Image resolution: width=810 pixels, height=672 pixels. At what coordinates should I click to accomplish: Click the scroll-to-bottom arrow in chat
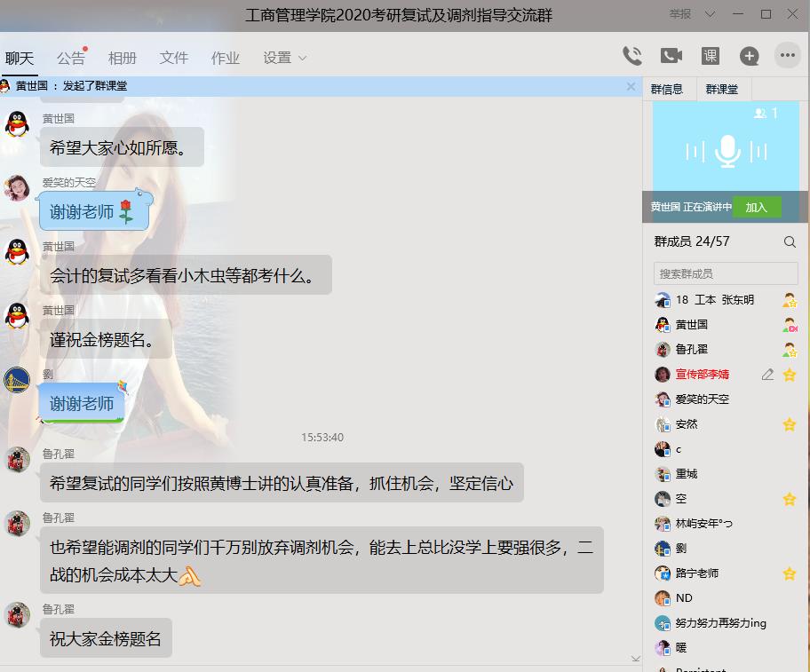635,659
